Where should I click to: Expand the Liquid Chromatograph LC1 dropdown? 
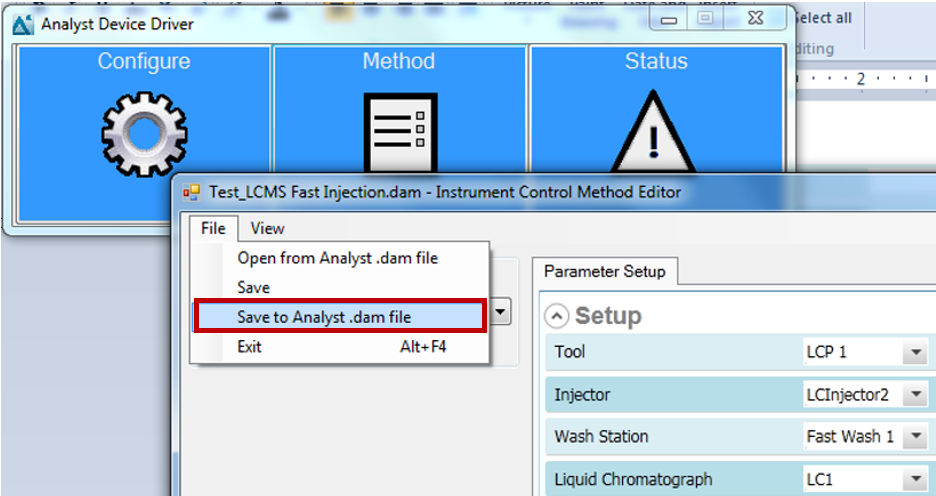pos(914,479)
